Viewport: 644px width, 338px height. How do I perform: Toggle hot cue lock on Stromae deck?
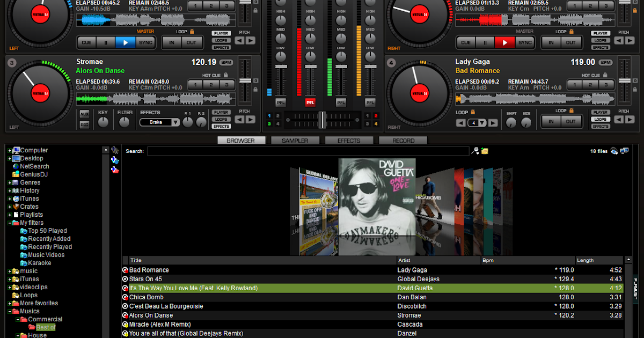226,75
